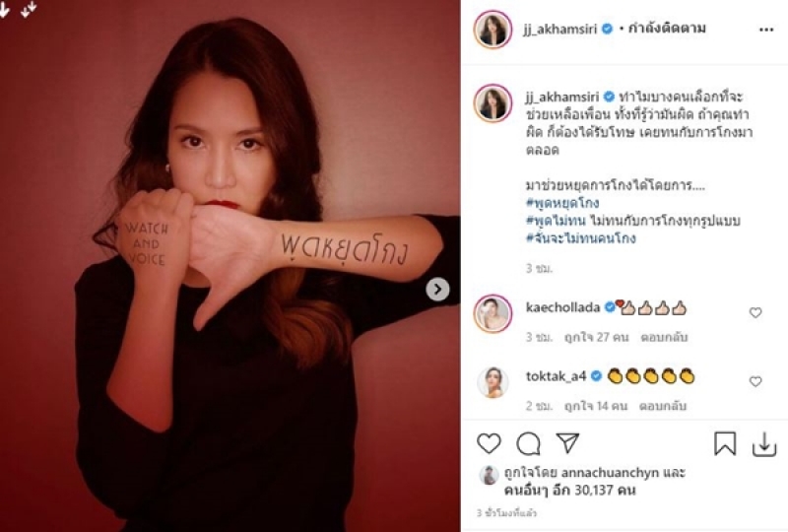Reply to toktak_a4's comment via ตอบกลับ
Viewport: 788px width, 532px height.
pyautogui.click(x=662, y=406)
